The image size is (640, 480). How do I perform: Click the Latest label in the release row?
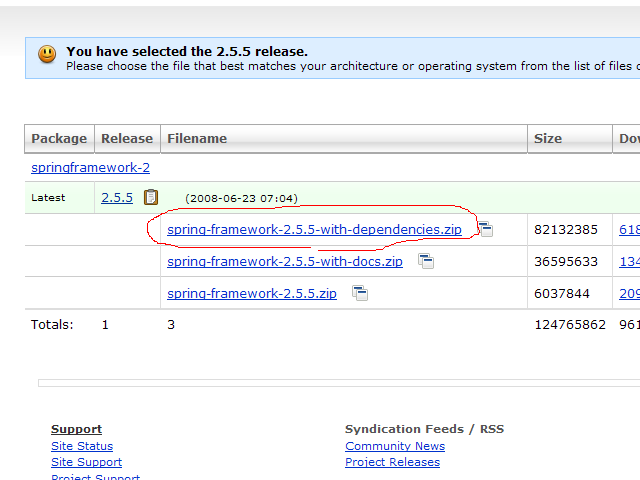pyautogui.click(x=48, y=198)
